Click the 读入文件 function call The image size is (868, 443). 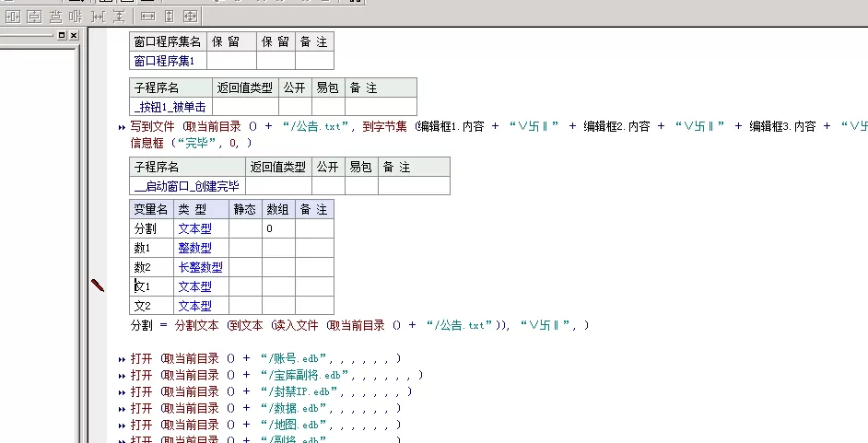296,325
